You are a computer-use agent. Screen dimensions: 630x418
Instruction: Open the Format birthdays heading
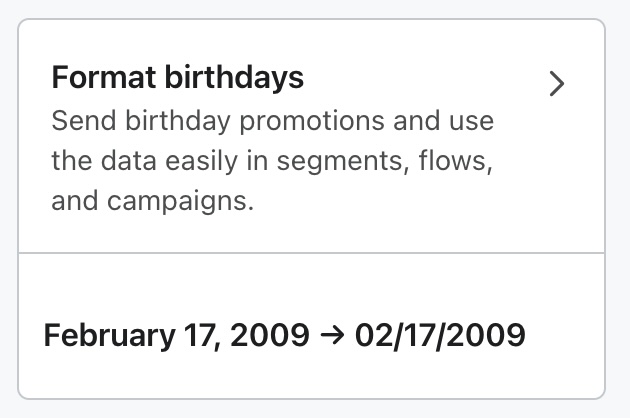pyautogui.click(x=178, y=77)
